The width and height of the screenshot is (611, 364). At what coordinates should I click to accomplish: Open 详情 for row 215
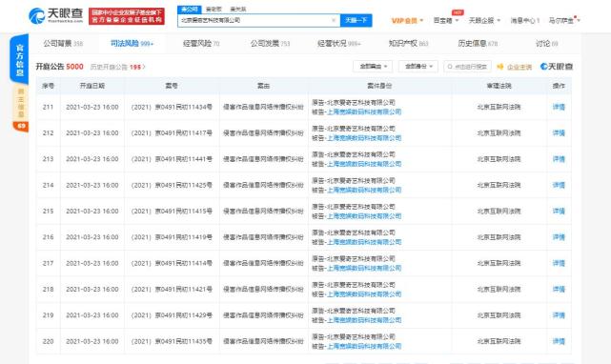(x=559, y=212)
